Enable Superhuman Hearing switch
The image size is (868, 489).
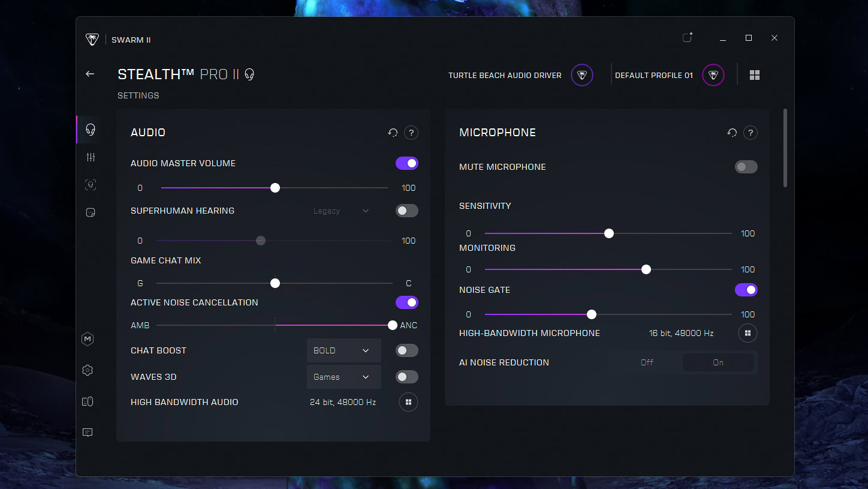[x=407, y=211]
